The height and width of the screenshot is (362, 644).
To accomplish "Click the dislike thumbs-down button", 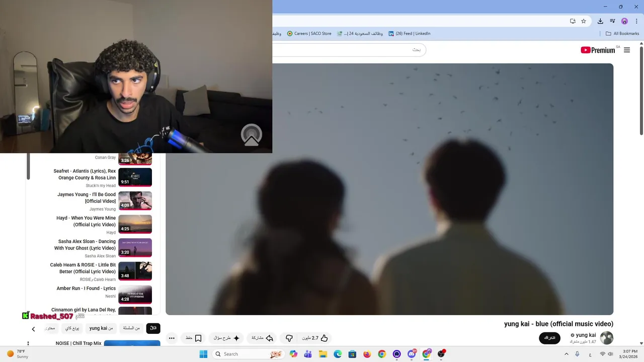I will 289,338.
